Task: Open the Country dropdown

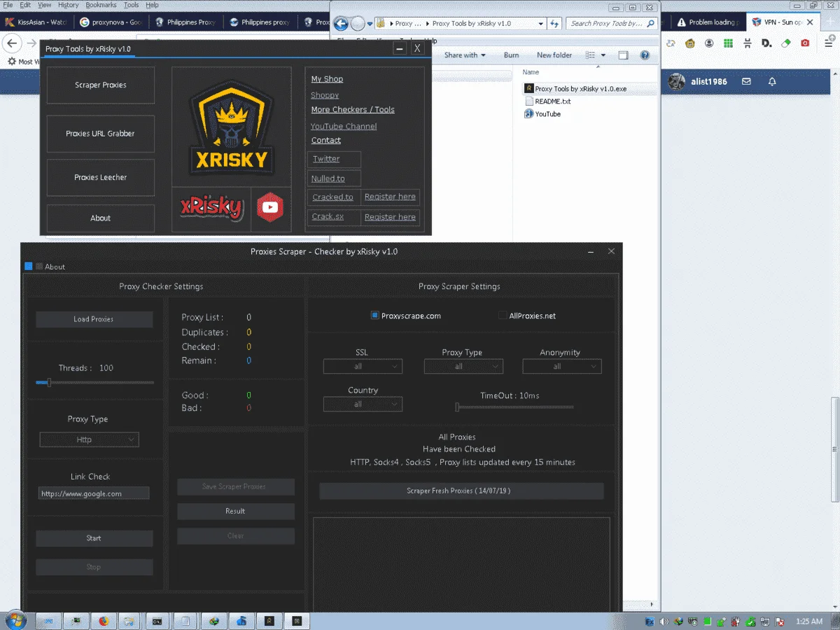Action: pyautogui.click(x=363, y=404)
